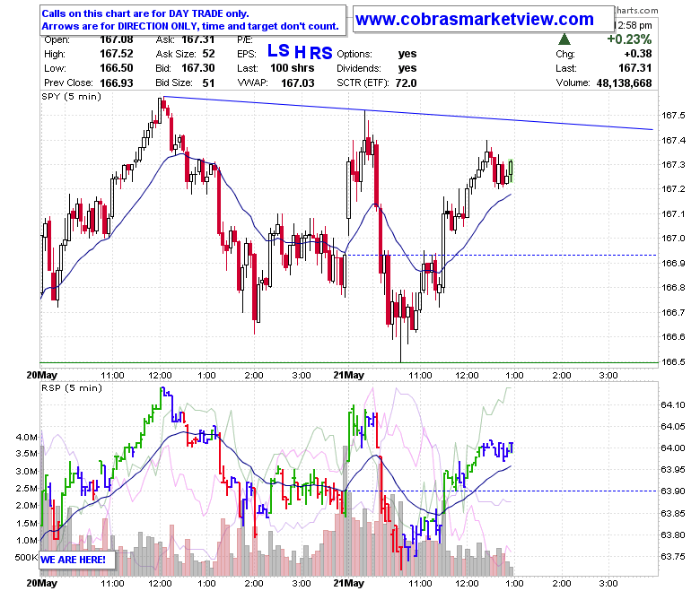Click the Dividends yes value

(407, 68)
